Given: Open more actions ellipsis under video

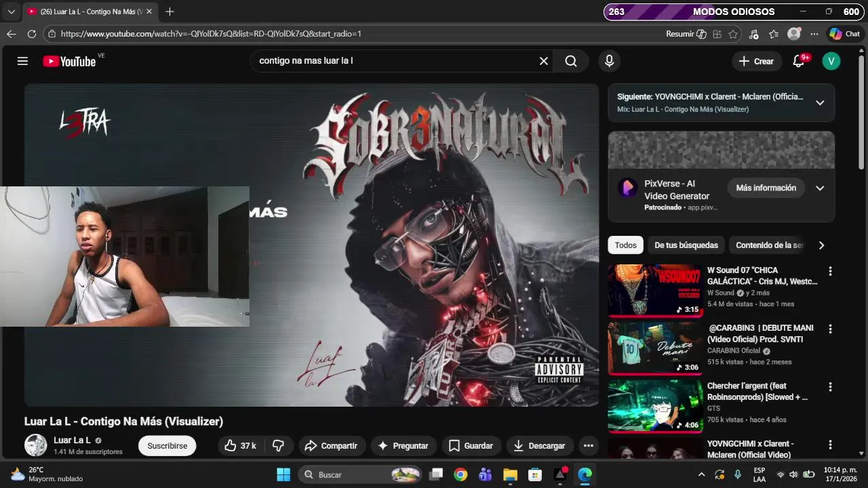Looking at the screenshot, I should (589, 445).
